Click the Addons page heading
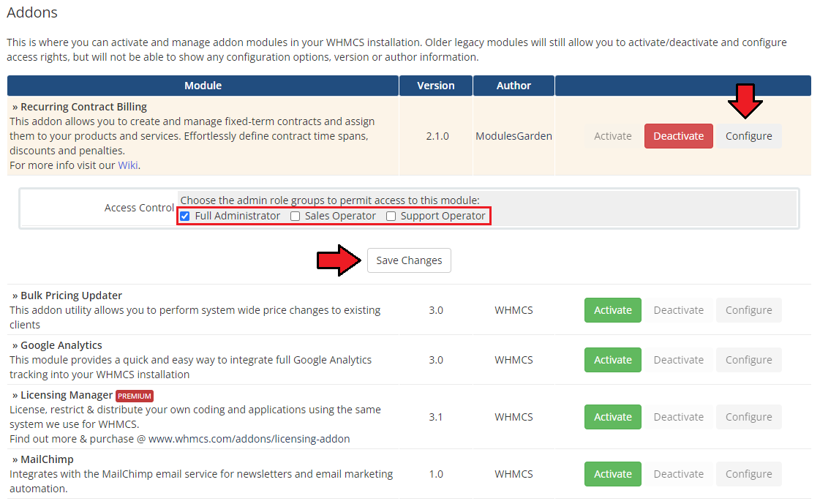This screenshot has height=504, width=820. click(32, 12)
